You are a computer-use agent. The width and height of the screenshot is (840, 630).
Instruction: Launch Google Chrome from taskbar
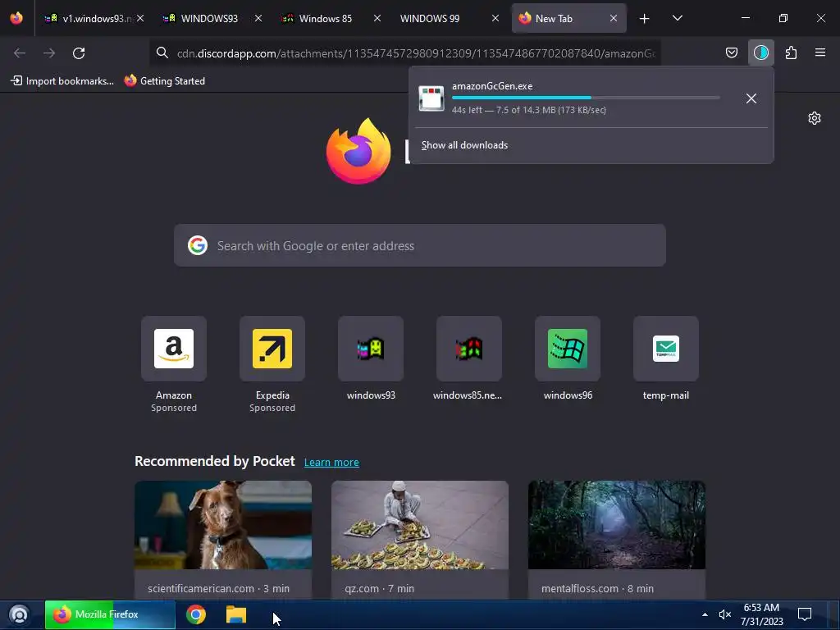pos(196,614)
